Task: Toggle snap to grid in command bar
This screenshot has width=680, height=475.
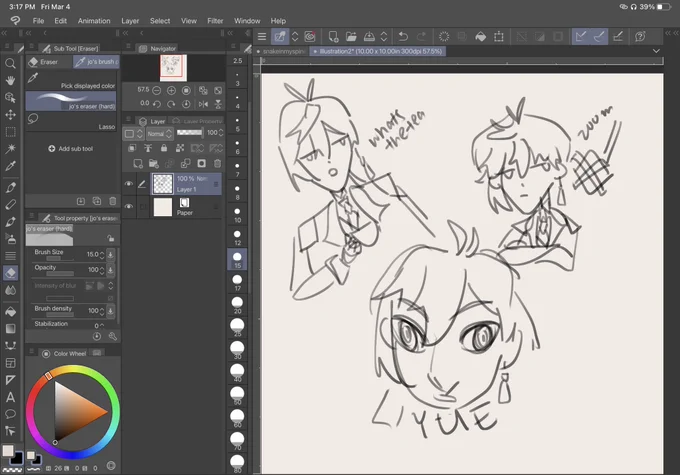Action: pyautogui.click(x=618, y=36)
